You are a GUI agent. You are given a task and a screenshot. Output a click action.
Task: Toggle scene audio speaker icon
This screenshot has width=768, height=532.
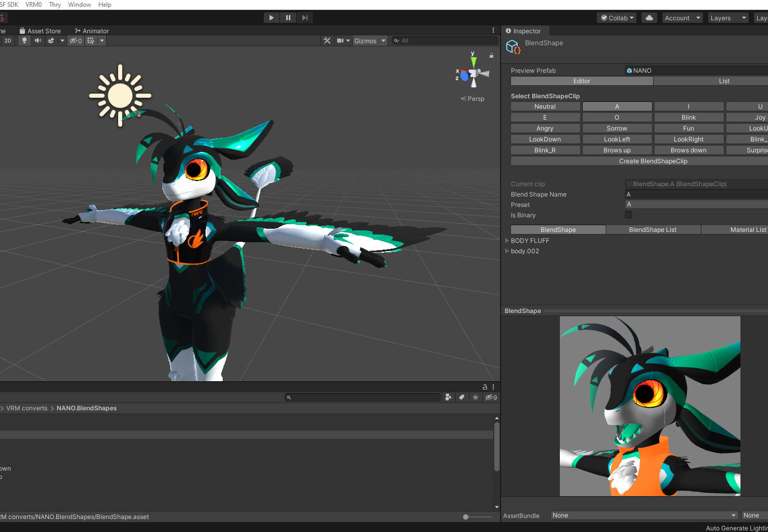37,41
